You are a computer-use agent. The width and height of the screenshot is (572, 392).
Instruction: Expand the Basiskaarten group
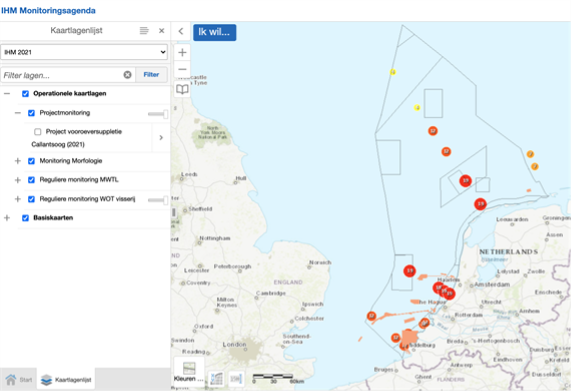(x=7, y=218)
